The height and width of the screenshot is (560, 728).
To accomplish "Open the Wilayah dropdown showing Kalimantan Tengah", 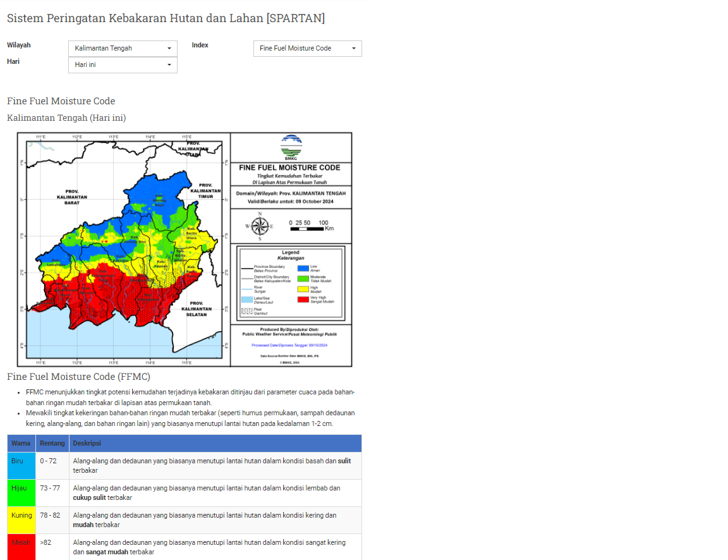I will coord(123,48).
